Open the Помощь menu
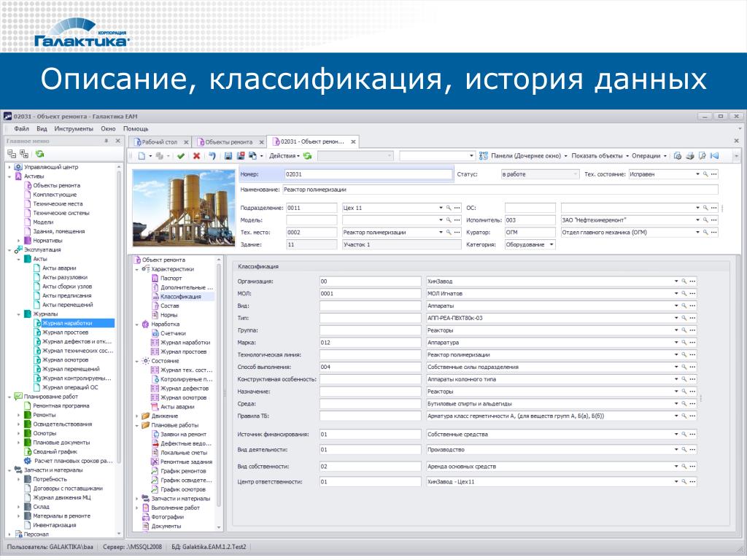This screenshot has width=747, height=560. pos(136,129)
